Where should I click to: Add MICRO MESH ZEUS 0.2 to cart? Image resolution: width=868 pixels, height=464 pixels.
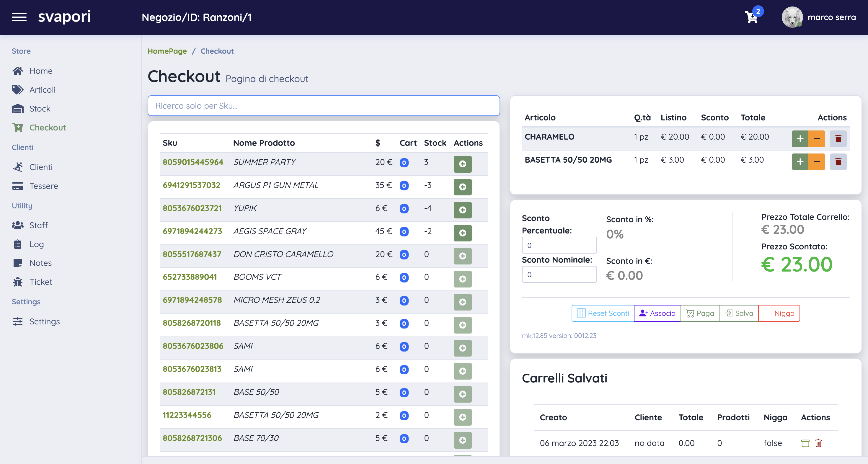[462, 302]
